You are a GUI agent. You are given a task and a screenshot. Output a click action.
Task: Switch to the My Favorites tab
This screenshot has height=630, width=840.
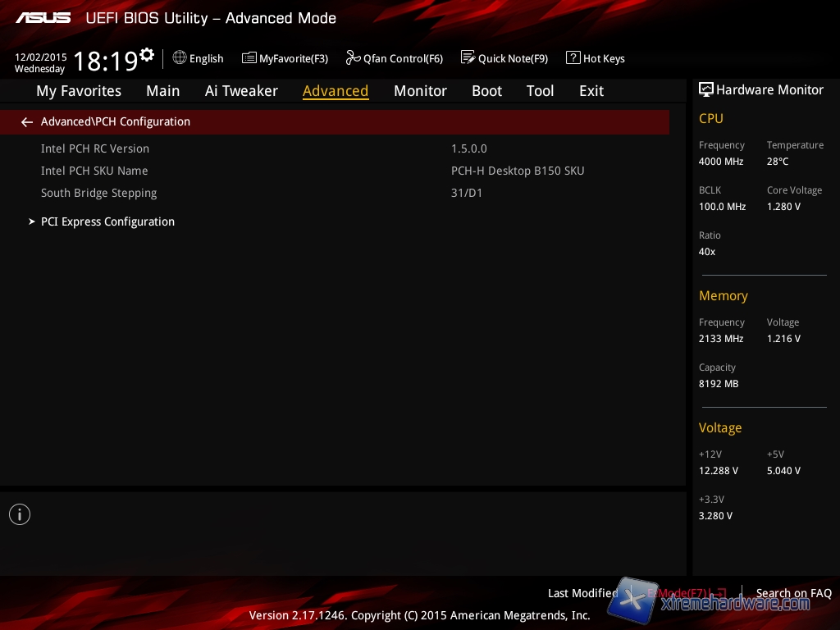79,91
